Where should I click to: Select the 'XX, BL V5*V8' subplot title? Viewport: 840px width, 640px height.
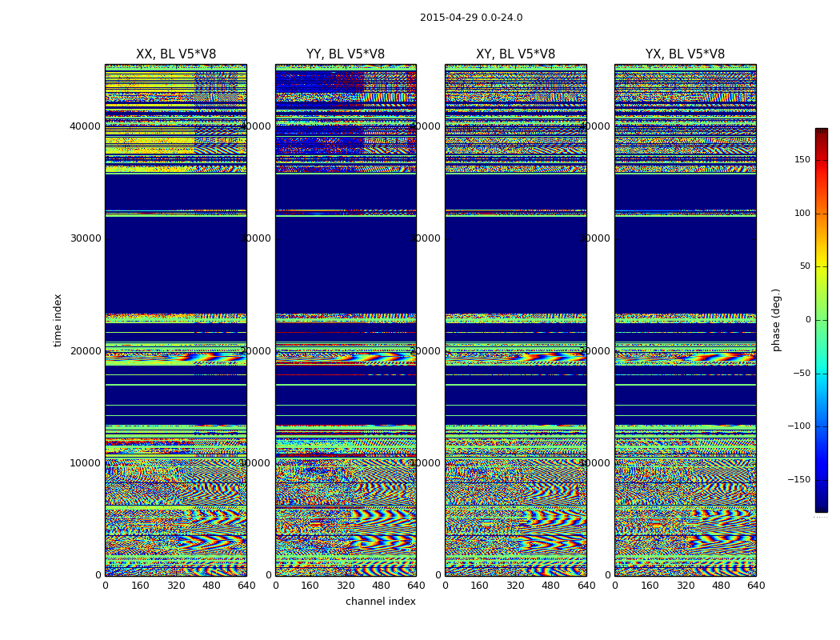click(176, 54)
